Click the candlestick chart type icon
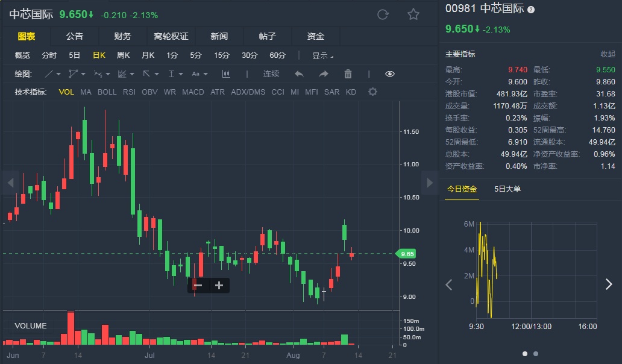The image size is (622, 364). coord(226,74)
